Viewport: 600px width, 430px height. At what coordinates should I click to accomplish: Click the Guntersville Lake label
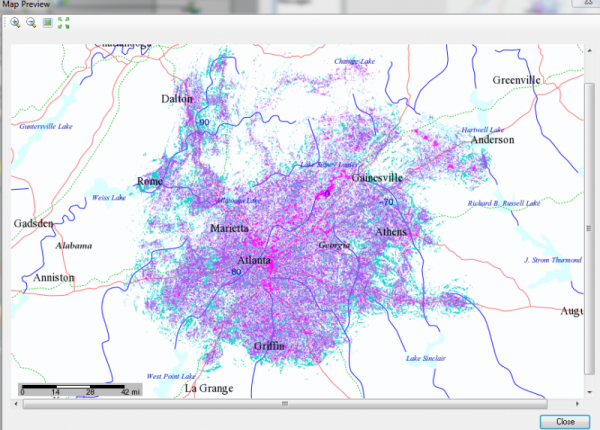(46, 126)
